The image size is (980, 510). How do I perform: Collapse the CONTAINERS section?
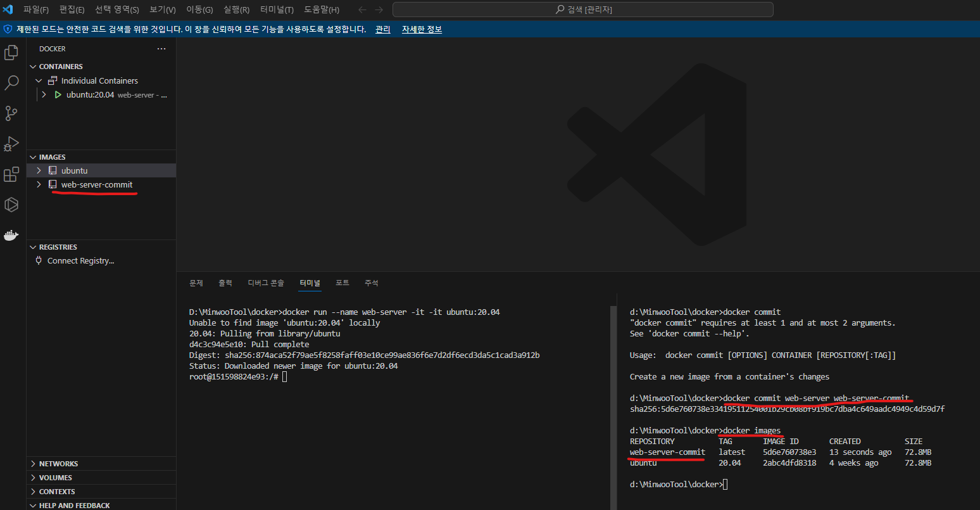pos(33,67)
